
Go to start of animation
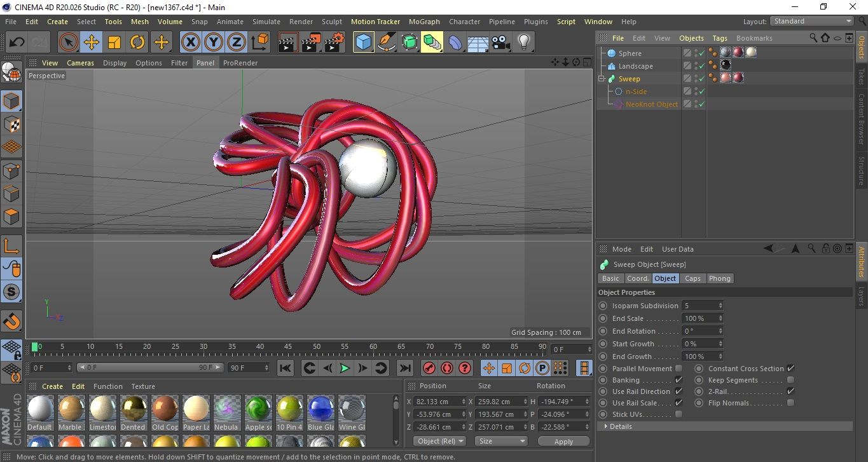[286, 368]
